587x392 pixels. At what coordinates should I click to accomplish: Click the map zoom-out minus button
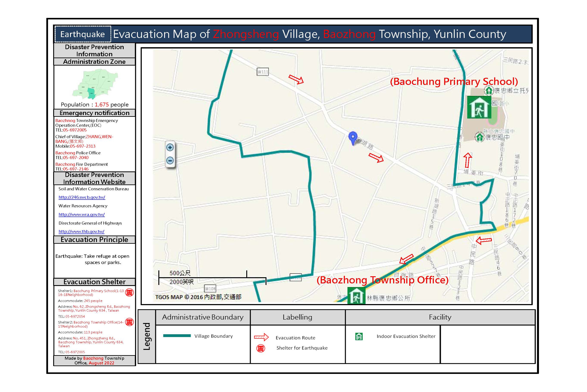(x=170, y=160)
